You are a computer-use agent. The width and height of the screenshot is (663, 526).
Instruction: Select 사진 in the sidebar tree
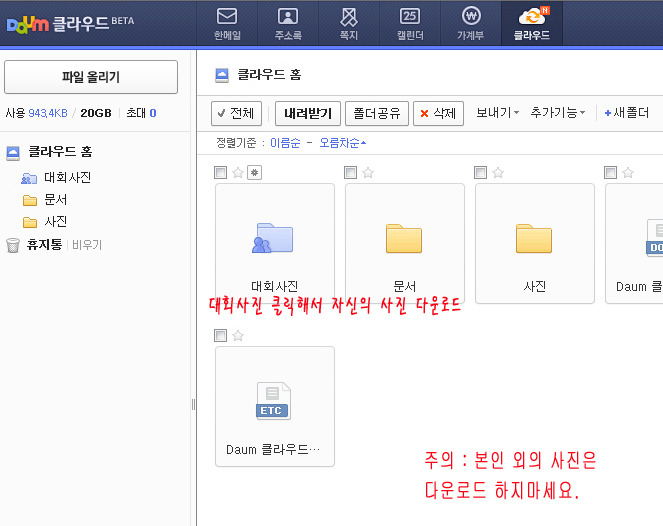pyautogui.click(x=55, y=222)
